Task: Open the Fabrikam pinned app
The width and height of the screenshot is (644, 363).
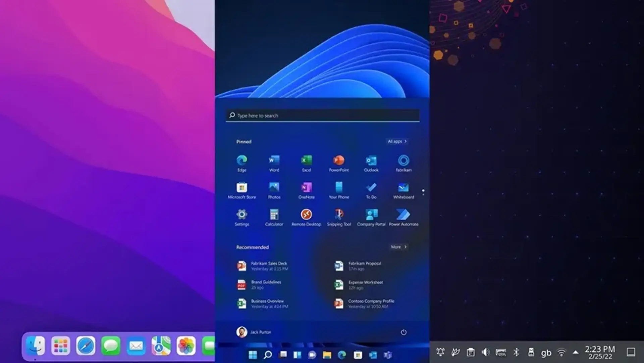Action: 404,163
